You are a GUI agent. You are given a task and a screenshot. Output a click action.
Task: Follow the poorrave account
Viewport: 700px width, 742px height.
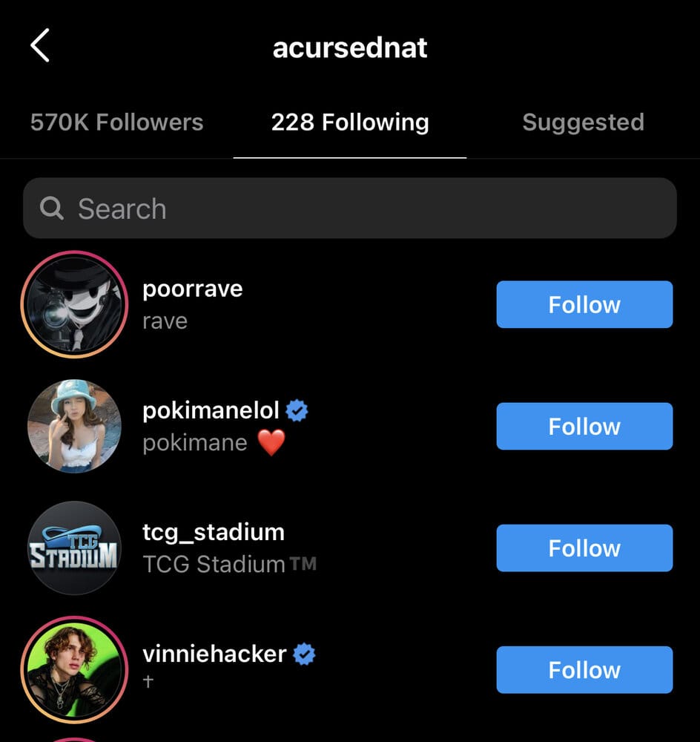584,304
